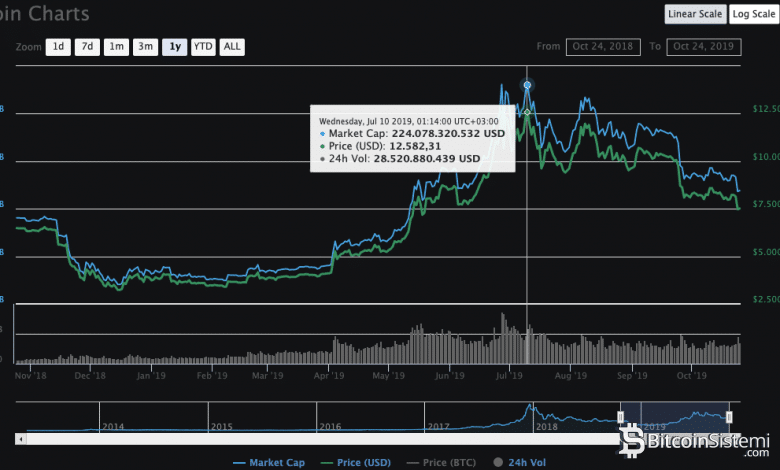Click the $5.000 price axis label
This screenshot has width=780, height=470.
pyautogui.click(x=766, y=252)
